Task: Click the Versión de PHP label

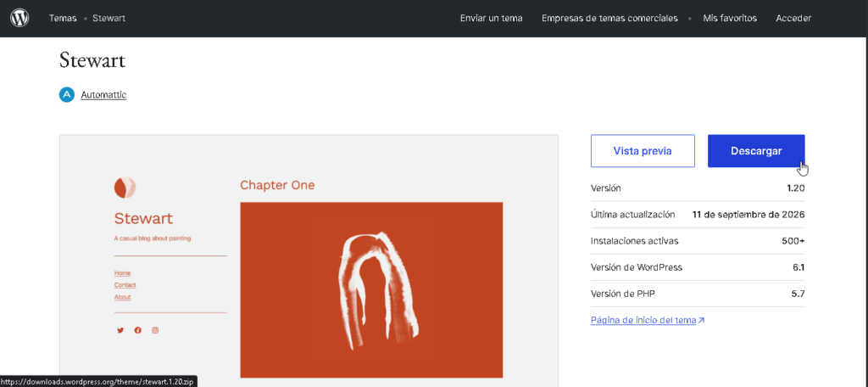Action: (623, 294)
